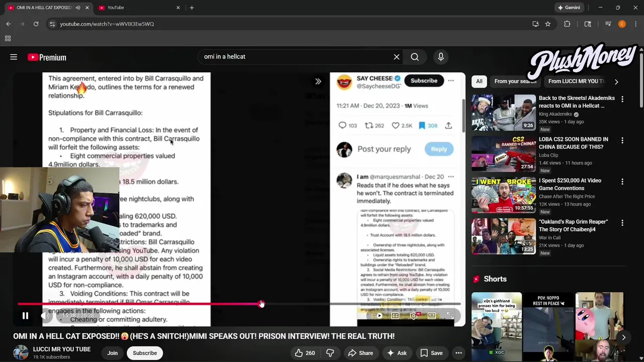Open options menu for $250,000 video
Screen dimensions: 644x362
pyautogui.click(x=622, y=182)
